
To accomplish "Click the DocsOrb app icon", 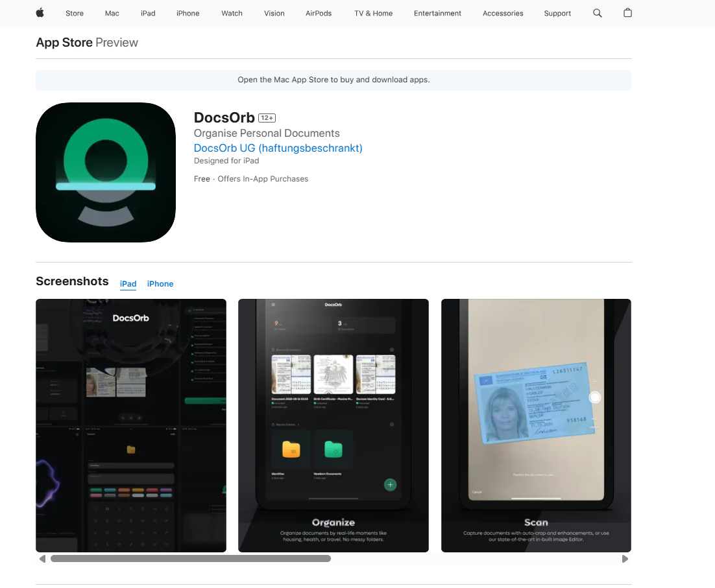I will [x=106, y=172].
